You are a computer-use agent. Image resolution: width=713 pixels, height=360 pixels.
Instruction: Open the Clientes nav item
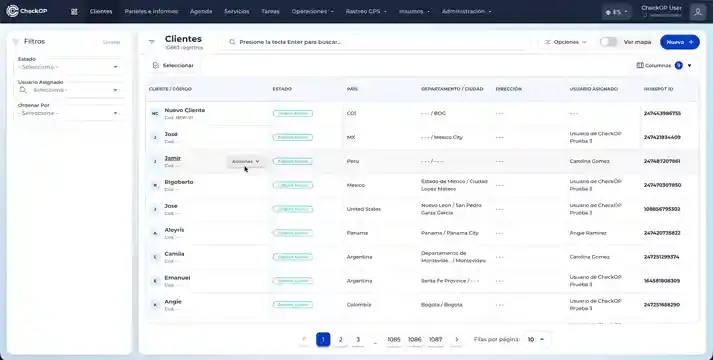pos(101,11)
